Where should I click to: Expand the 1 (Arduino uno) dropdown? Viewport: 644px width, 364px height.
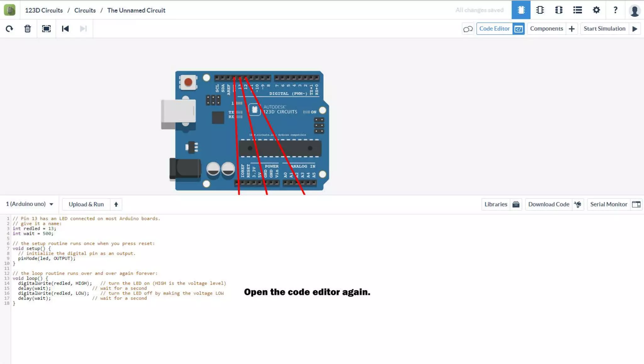point(30,204)
